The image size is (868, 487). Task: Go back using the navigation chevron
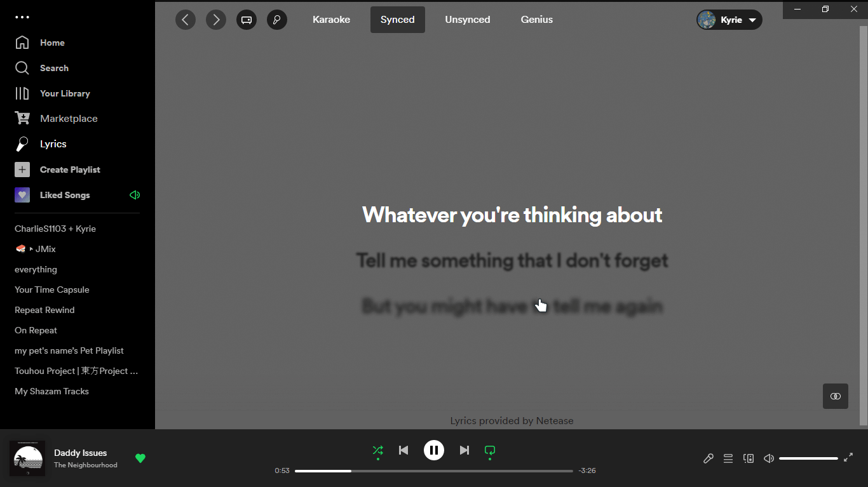(186, 20)
